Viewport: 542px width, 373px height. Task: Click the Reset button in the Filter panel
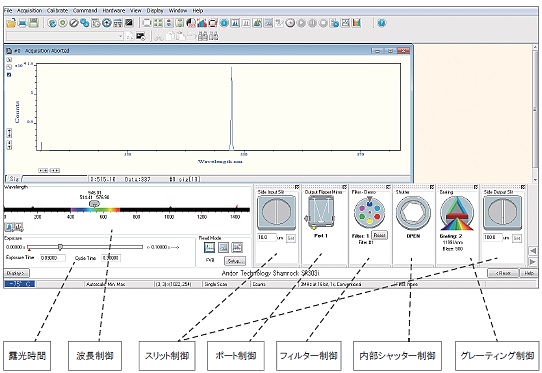pyautogui.click(x=380, y=235)
